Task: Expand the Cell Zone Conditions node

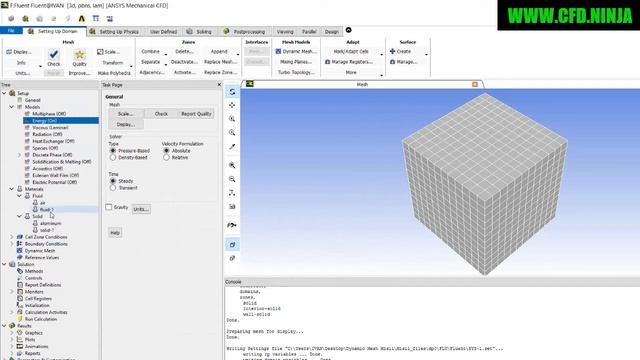Action: pyautogui.click(x=12, y=237)
